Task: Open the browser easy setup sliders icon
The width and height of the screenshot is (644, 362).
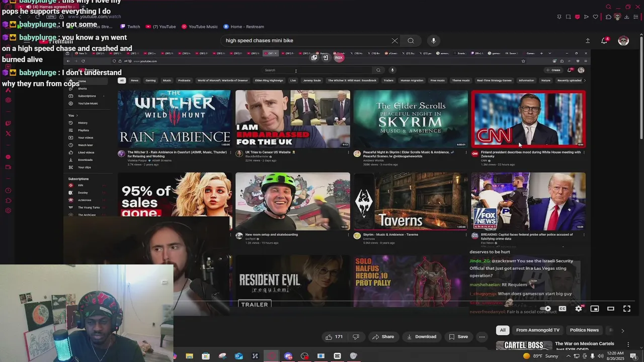Action: point(635,17)
